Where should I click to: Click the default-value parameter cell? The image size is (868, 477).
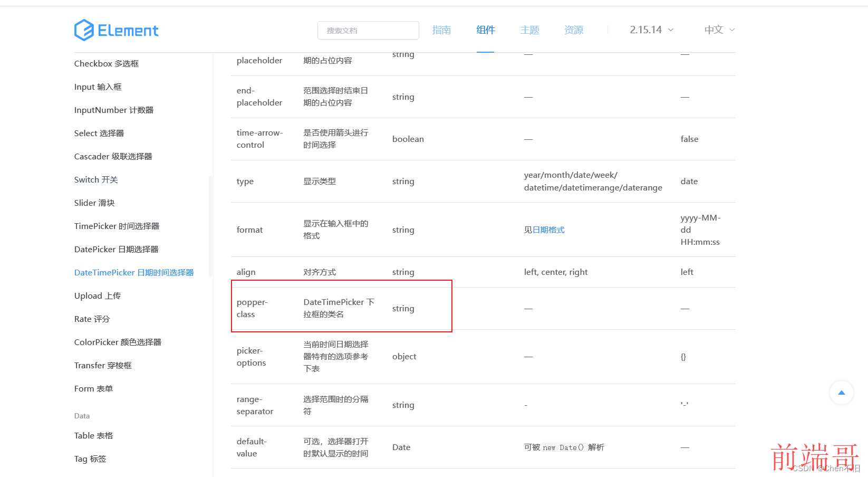pyautogui.click(x=252, y=447)
